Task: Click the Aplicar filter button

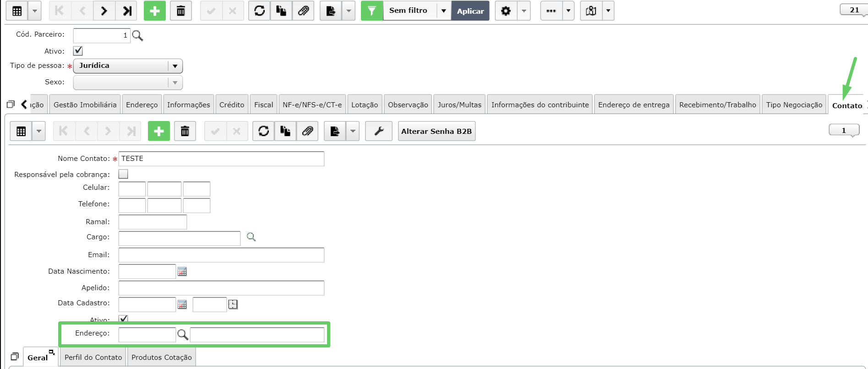Action: (x=470, y=11)
